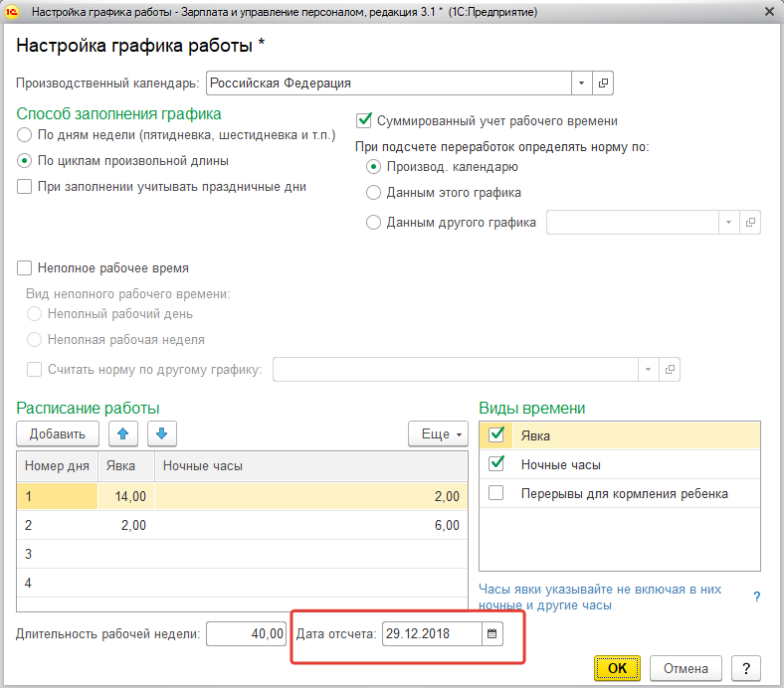Open help with the ? button
This screenshot has height=688, width=784.
point(746,668)
